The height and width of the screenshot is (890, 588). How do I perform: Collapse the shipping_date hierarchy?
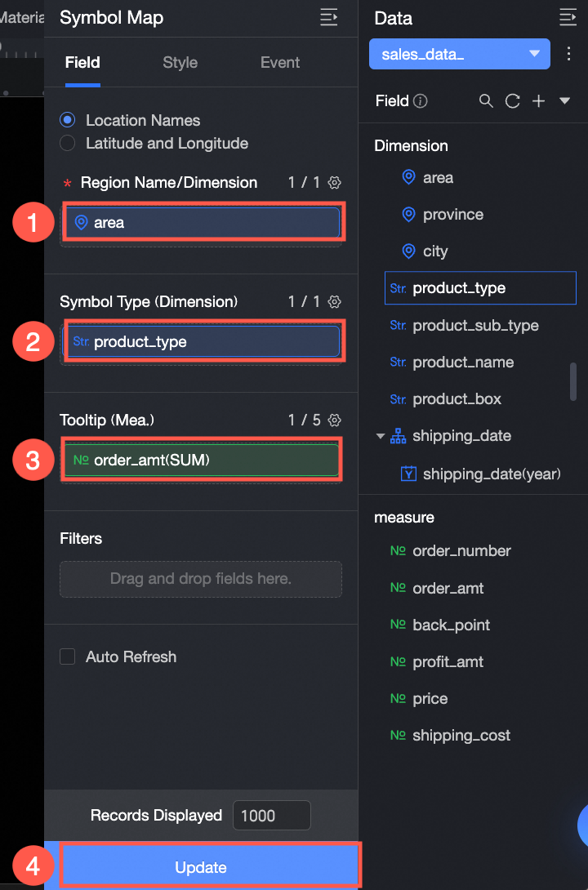point(381,436)
